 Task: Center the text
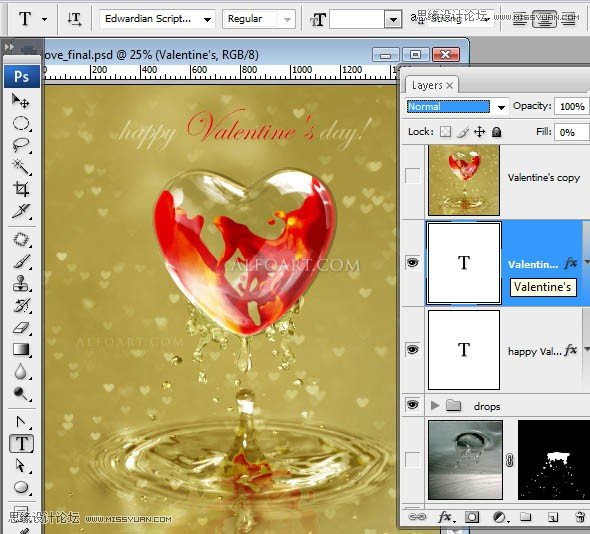544,19
